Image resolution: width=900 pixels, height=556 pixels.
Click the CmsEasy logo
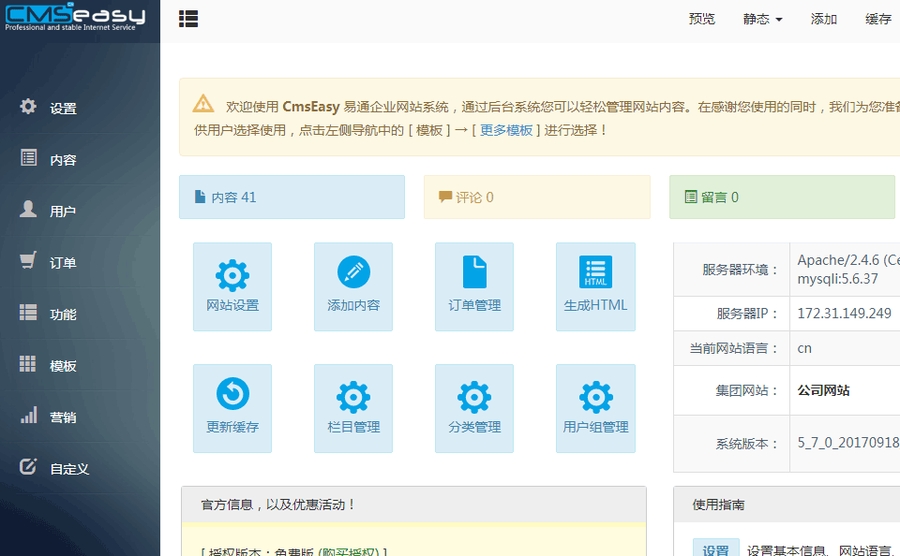(x=76, y=19)
